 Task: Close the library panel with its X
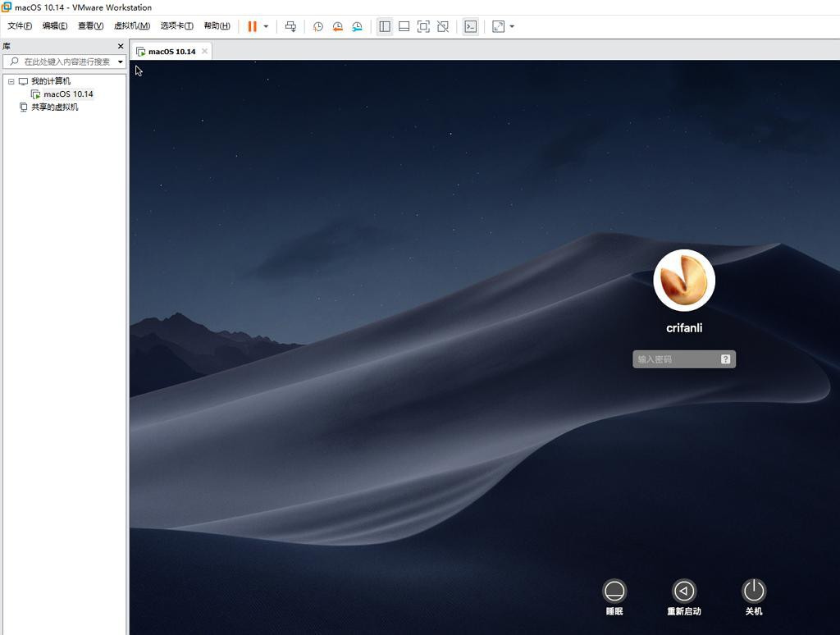121,46
